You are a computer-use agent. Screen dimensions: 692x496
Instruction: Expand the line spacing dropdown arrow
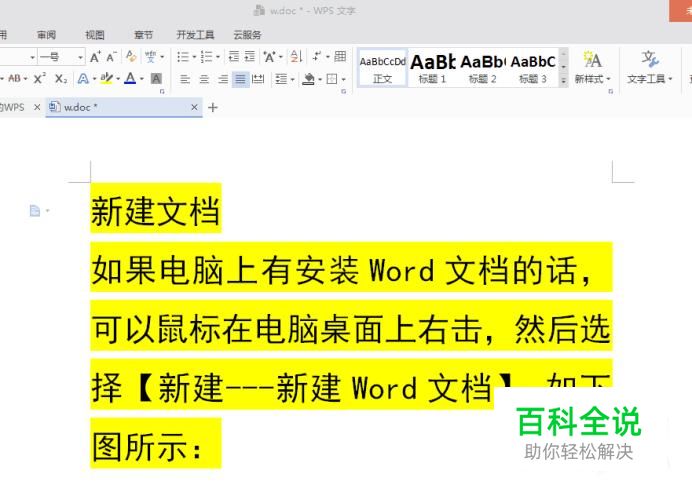click(292, 79)
